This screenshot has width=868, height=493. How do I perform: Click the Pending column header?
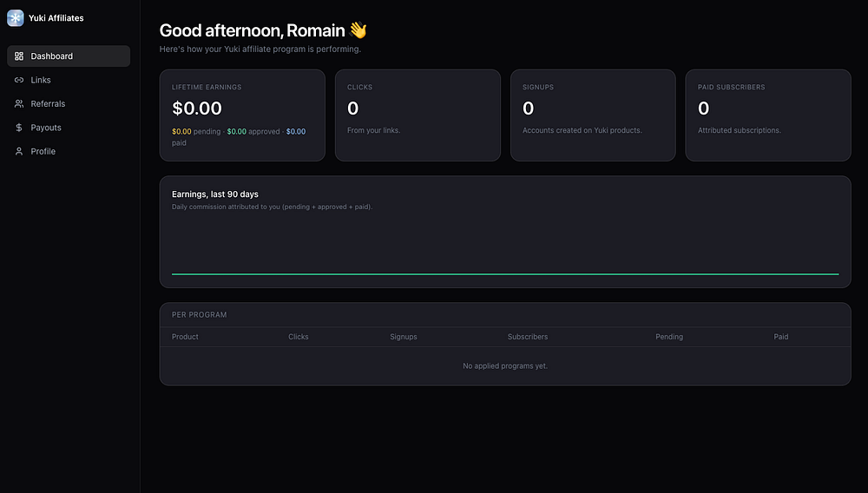coord(669,337)
